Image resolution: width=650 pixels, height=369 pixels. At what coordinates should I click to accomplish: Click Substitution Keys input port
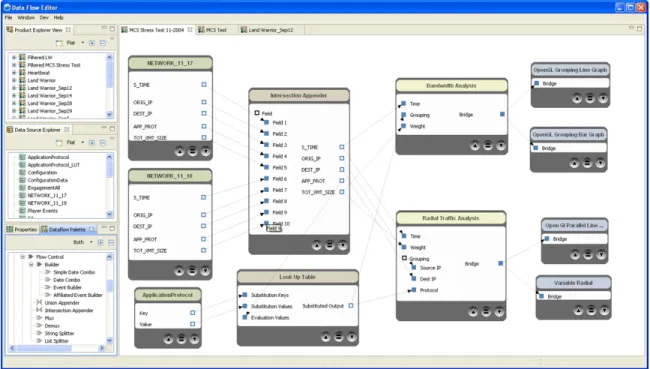245,295
